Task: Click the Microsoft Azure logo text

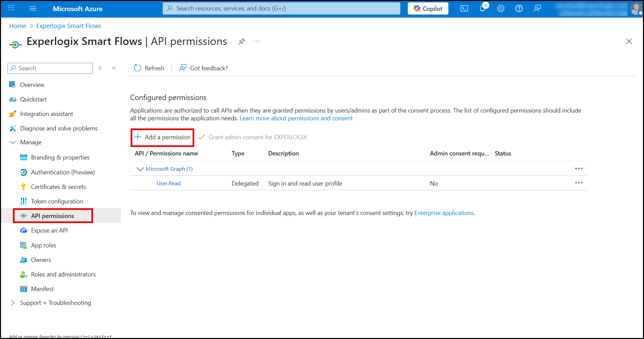Action: click(x=77, y=9)
